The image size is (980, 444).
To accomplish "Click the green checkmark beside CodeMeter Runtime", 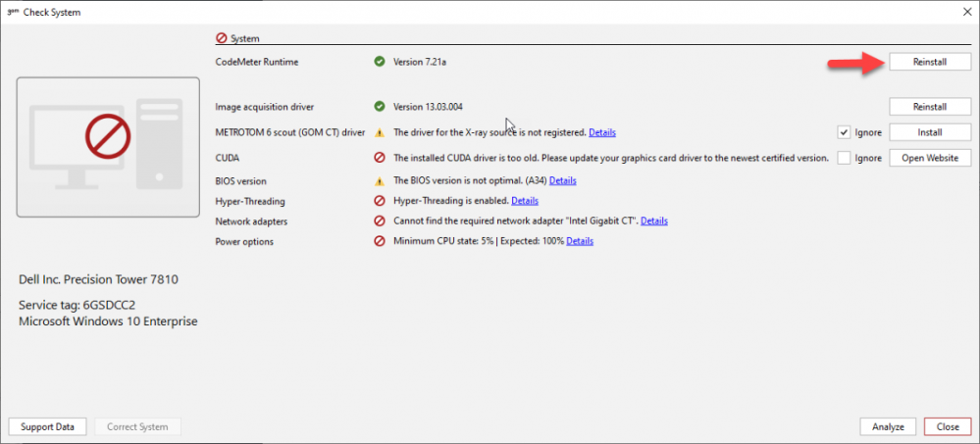I will (379, 62).
